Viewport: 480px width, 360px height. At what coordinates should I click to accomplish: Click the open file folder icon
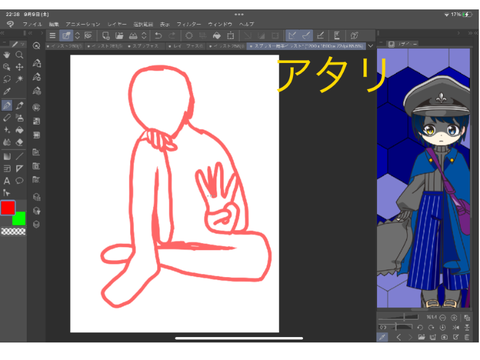[119, 35]
